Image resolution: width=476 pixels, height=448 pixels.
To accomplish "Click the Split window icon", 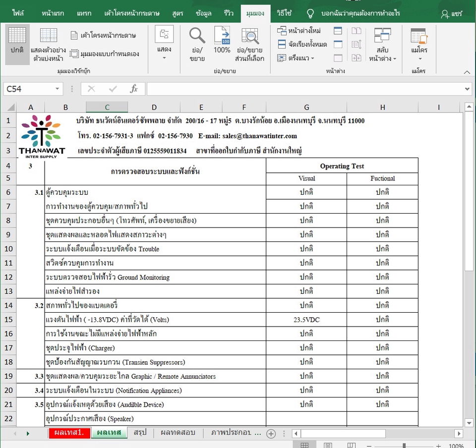I will click(338, 31).
